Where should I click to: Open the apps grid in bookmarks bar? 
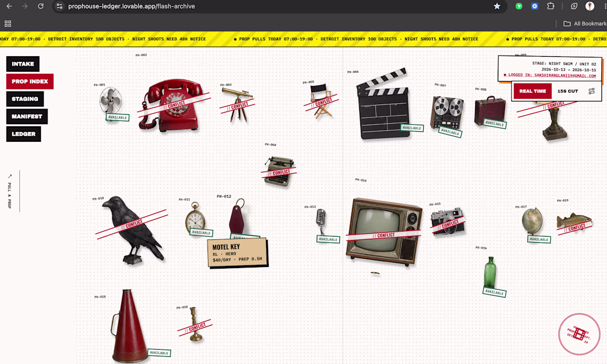[8, 24]
